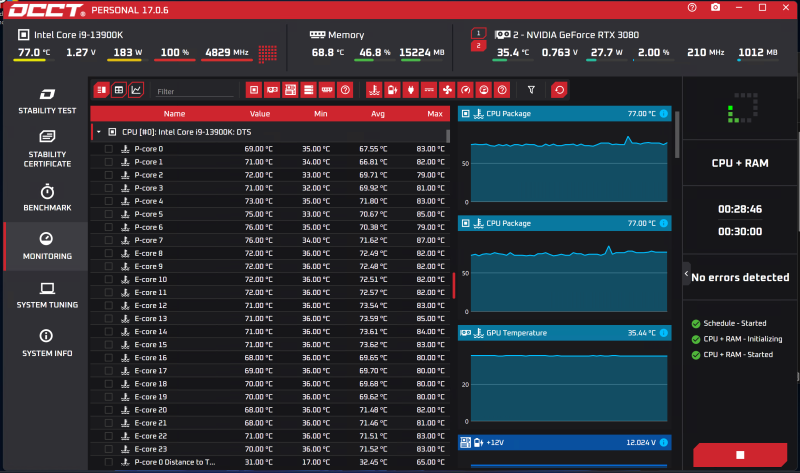Check the P-core 3 checkbox
Image resolution: width=800 pixels, height=473 pixels.
pos(109,188)
